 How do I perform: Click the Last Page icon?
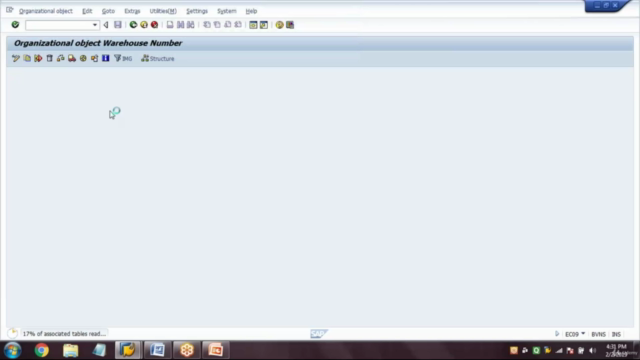point(238,25)
